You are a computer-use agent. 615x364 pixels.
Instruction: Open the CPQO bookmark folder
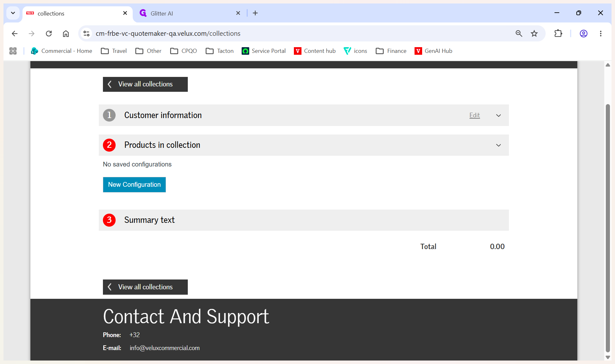183,51
